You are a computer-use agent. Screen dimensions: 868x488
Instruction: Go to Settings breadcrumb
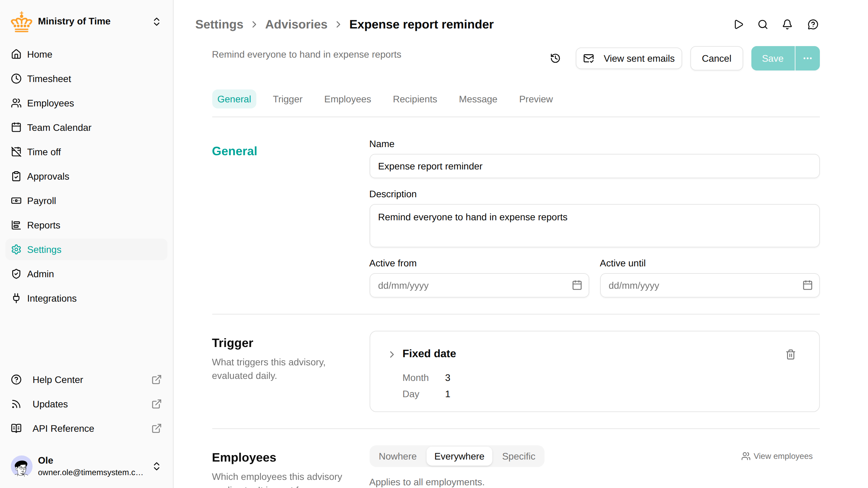pyautogui.click(x=219, y=24)
